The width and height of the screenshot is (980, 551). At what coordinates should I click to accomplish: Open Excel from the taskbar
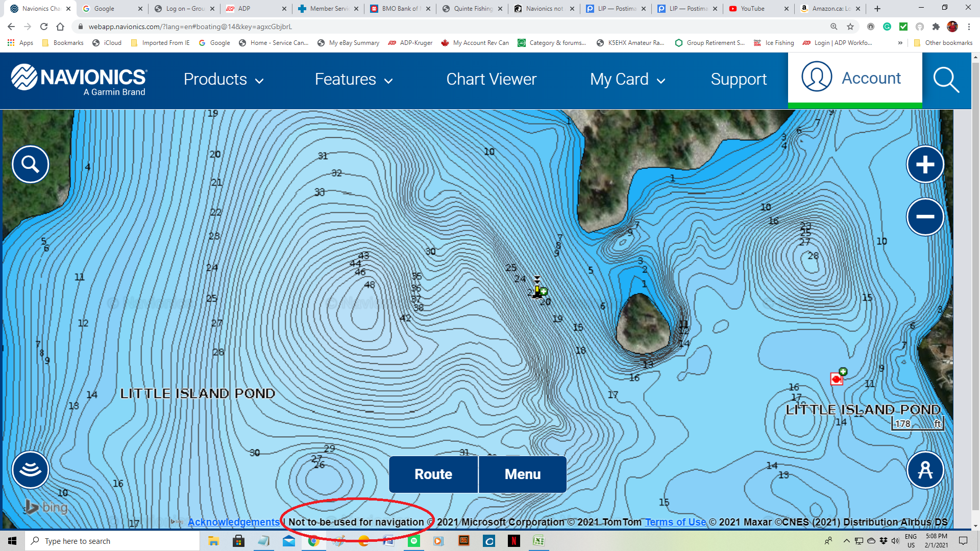pyautogui.click(x=538, y=541)
